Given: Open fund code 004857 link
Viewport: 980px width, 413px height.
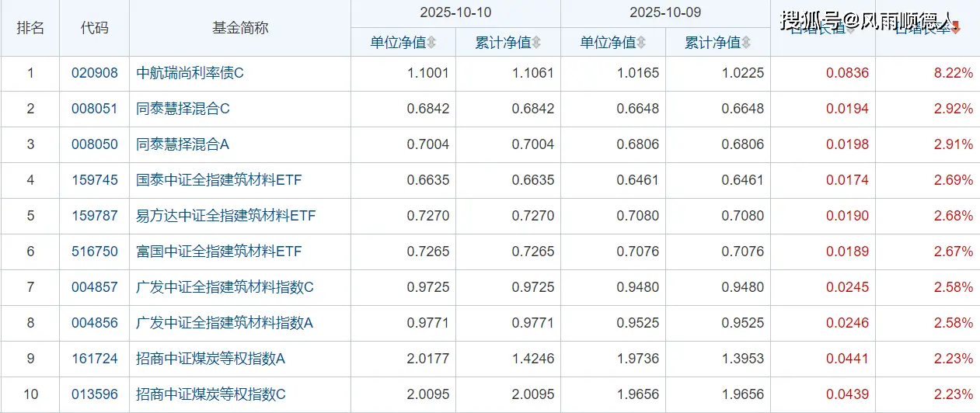Looking at the screenshot, I should click(95, 288).
